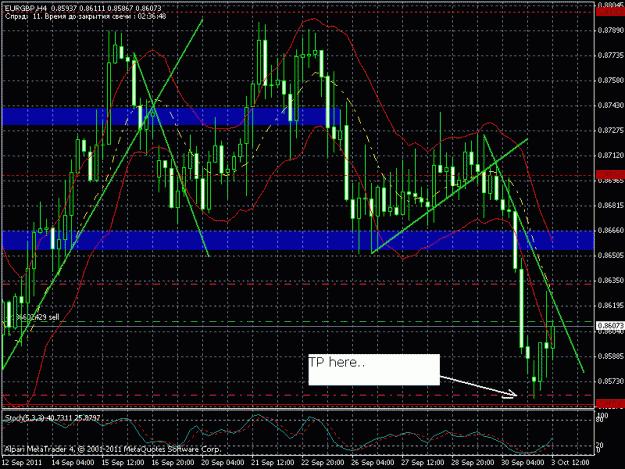The image size is (625, 469).
Task: Click the EURGBP,H4 chart title text
Action: (x=83, y=8)
